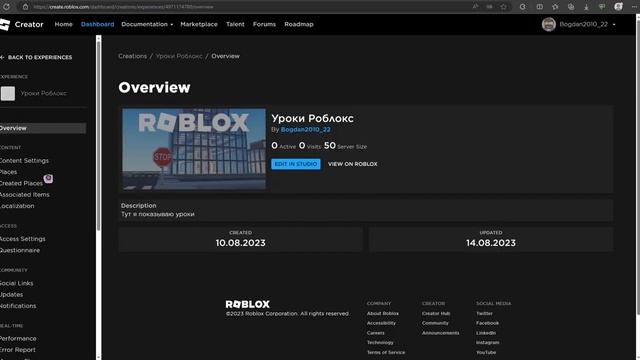The height and width of the screenshot is (360, 640).
Task: Click the Bogdan2010_22 account avatar
Action: pyautogui.click(x=549, y=24)
